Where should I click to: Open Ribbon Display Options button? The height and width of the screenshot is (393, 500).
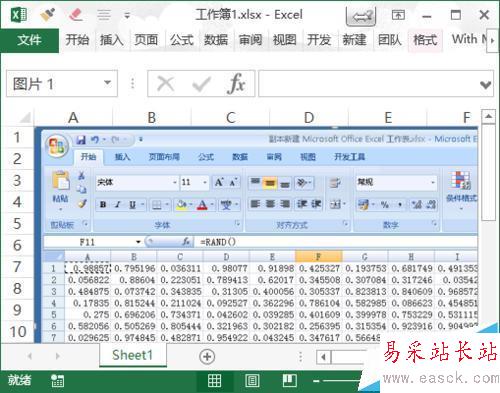[398, 15]
